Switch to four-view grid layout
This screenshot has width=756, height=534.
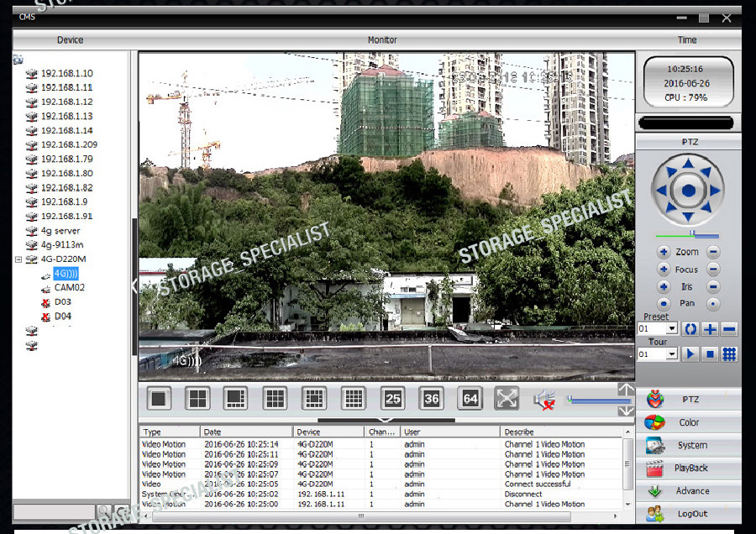(x=197, y=399)
